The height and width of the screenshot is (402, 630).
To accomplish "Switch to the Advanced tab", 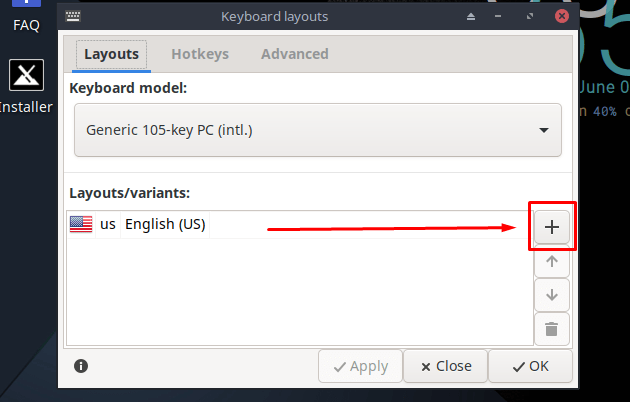I will tap(295, 54).
